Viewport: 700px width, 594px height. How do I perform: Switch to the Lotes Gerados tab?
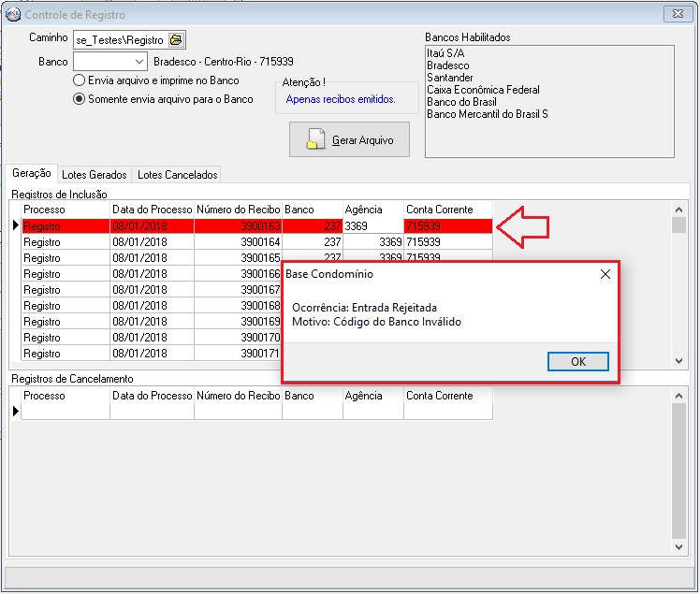pyautogui.click(x=95, y=175)
